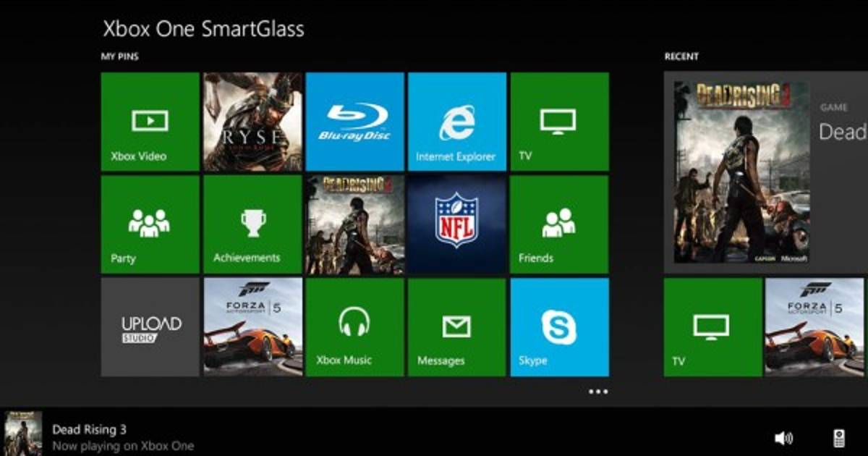Select Forza Motorsport 5 in My Pins
The width and height of the screenshot is (868, 456).
pyautogui.click(x=252, y=327)
